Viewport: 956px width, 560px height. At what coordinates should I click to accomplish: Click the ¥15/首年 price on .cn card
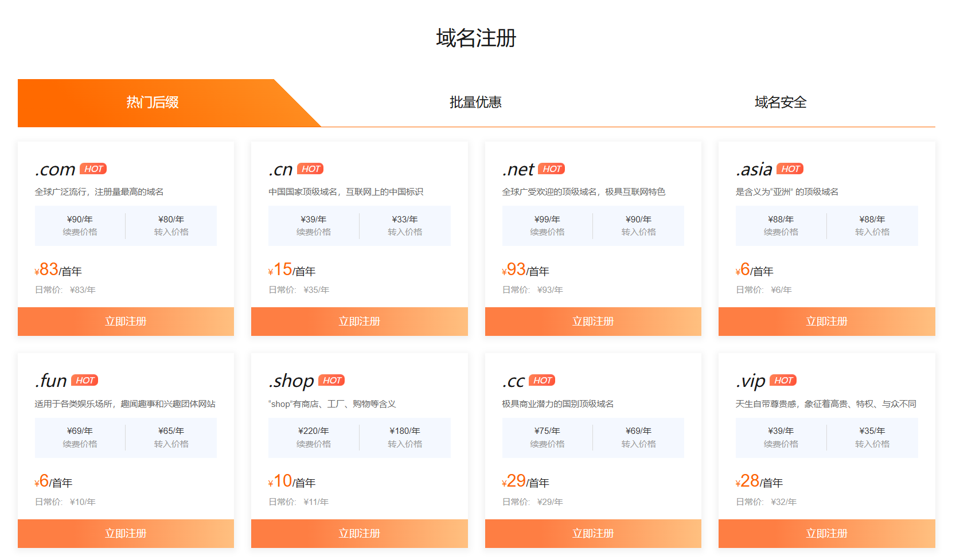tap(292, 269)
